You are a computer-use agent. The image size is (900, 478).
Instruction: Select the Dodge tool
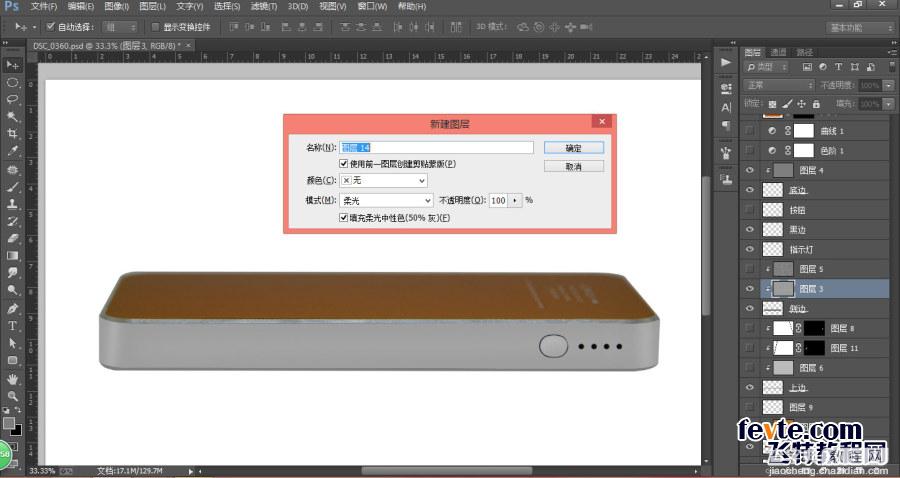[x=12, y=290]
